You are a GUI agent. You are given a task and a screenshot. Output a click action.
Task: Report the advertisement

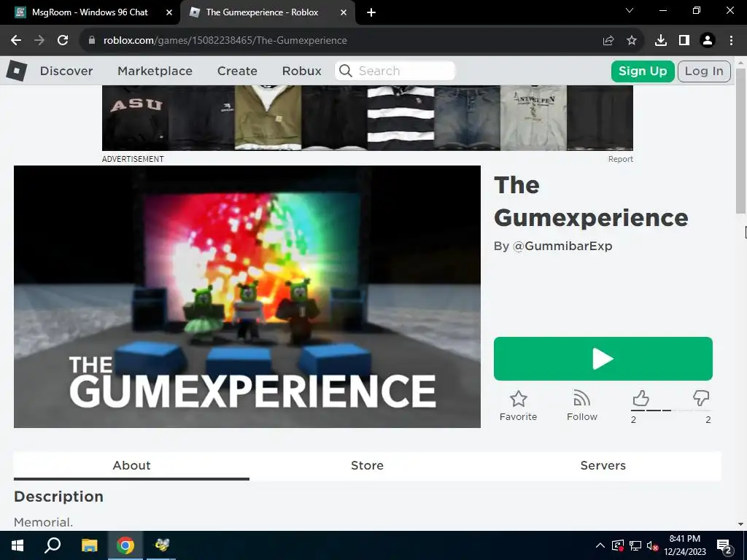620,159
